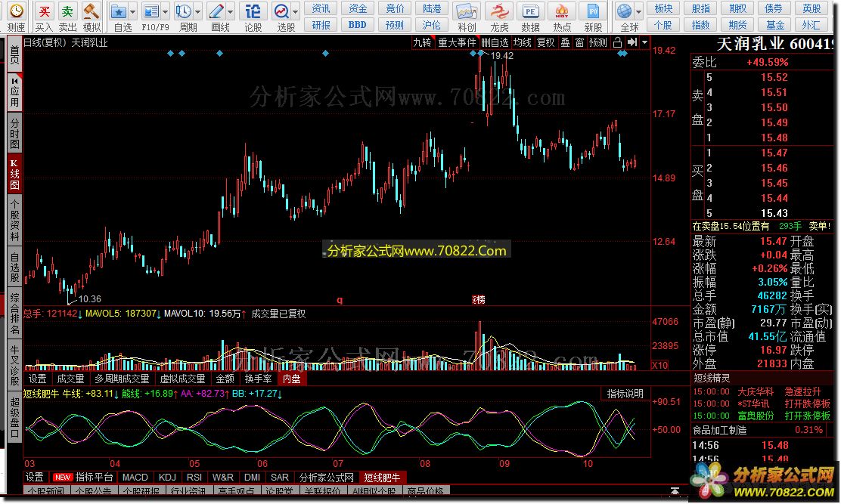Click the 资金 capital flow button
Image resolution: width=841 pixels, height=504 pixels.
point(357,8)
